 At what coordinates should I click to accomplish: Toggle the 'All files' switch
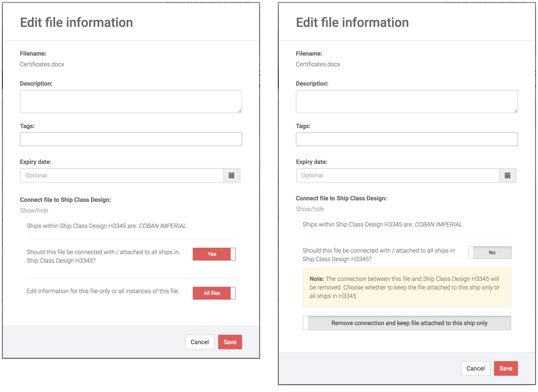(x=214, y=293)
